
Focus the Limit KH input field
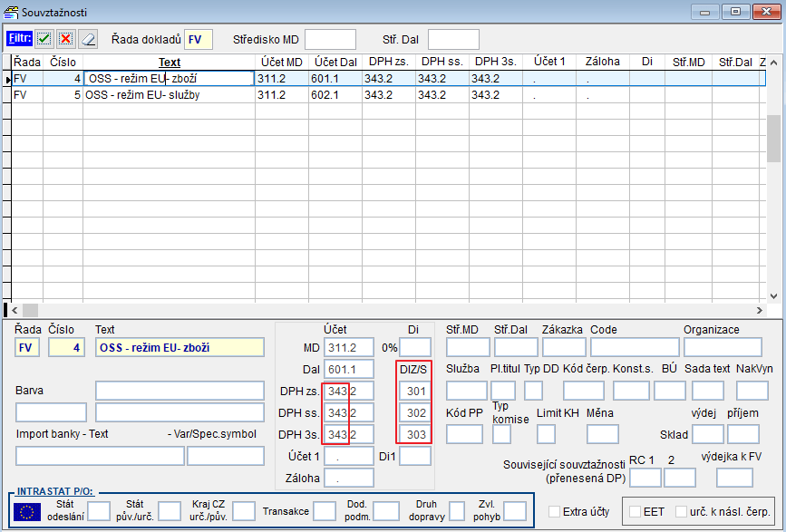(x=546, y=434)
